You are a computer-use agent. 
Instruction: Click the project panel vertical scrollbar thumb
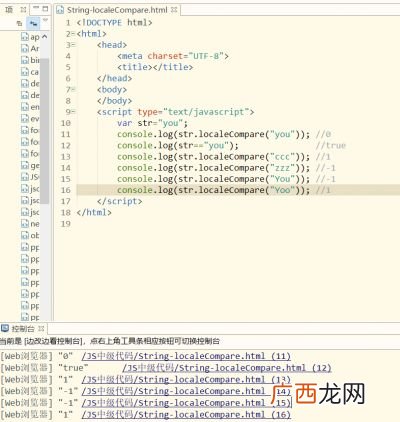(45, 130)
